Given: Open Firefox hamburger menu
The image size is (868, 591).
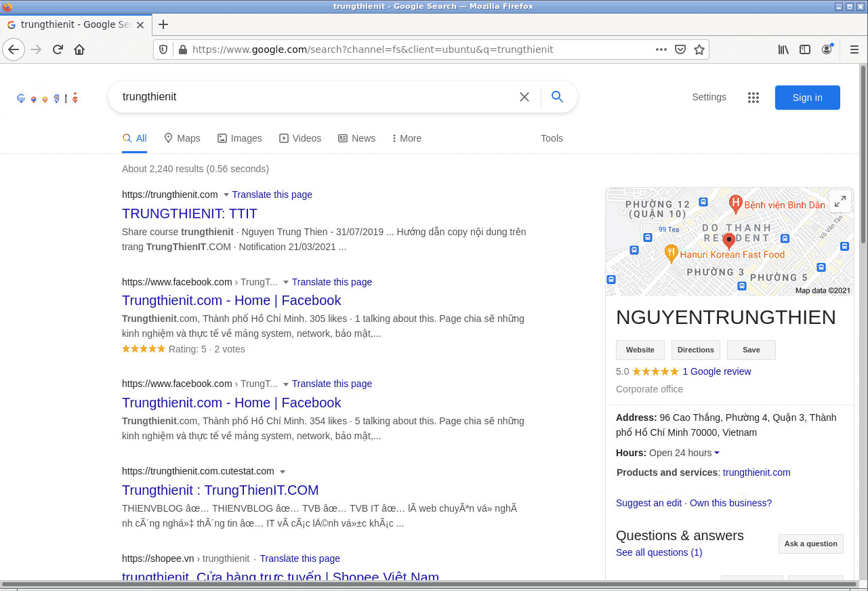Looking at the screenshot, I should (854, 49).
